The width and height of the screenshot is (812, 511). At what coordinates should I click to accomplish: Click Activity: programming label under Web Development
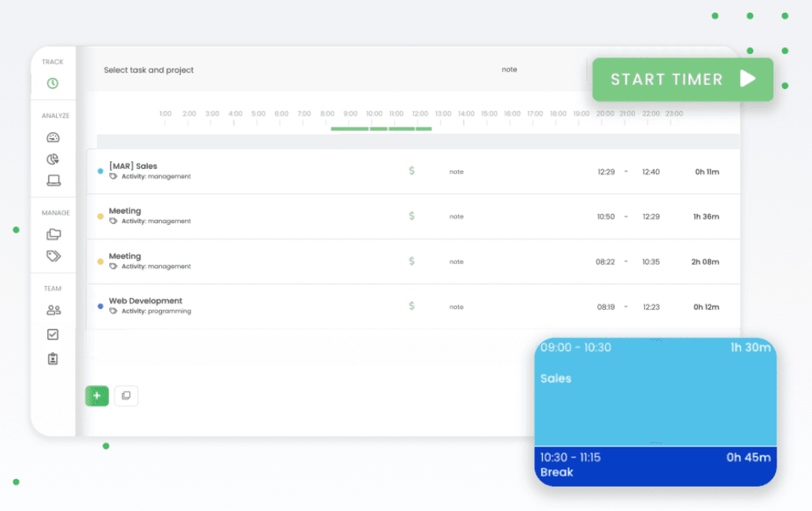tap(157, 311)
